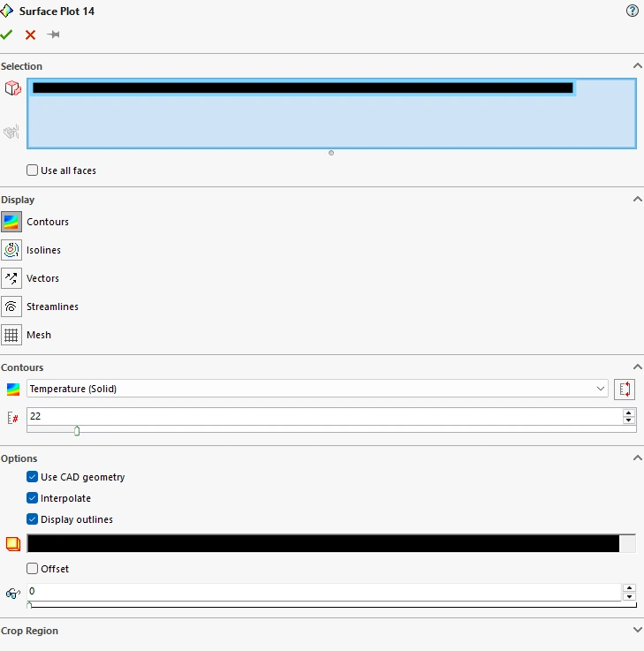Screen dimensions: 644x651
Task: Click the number of levels slider handle
Action: (77, 431)
